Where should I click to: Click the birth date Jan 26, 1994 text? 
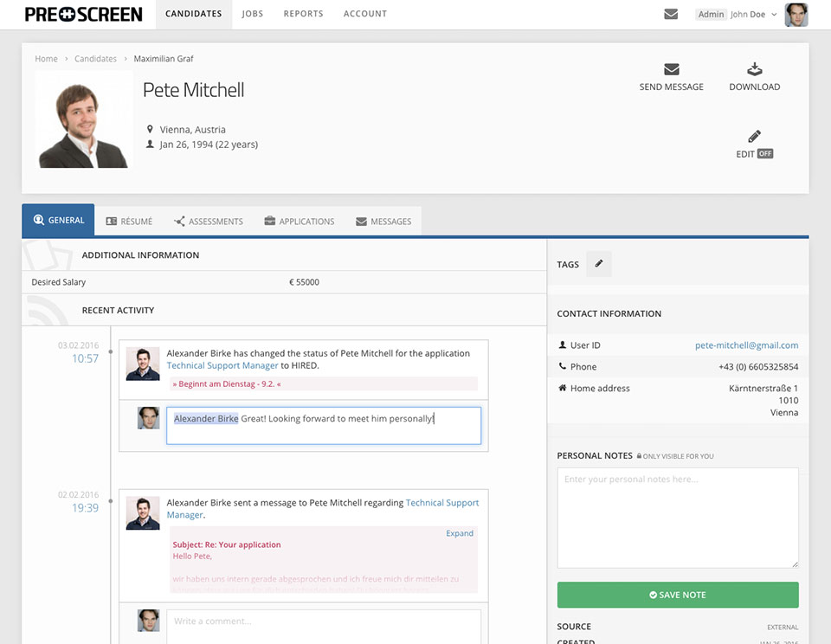[x=209, y=145]
